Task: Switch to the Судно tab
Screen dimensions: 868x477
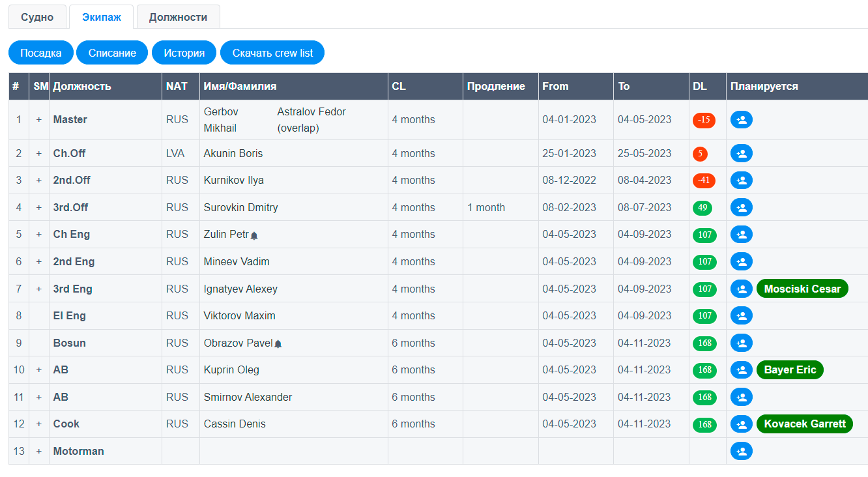Action: pyautogui.click(x=37, y=18)
